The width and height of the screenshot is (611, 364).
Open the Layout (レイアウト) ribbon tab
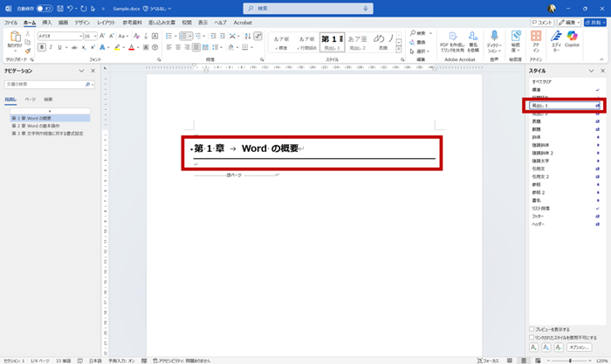coord(106,22)
